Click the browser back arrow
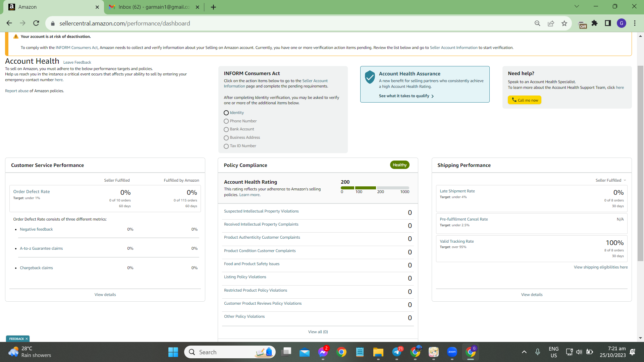Screen dimensions: 644x362 click(9, 23)
